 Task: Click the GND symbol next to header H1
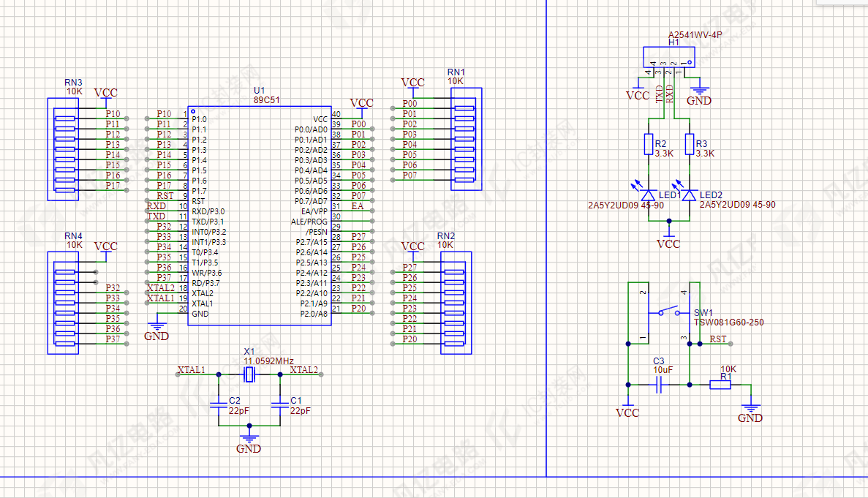pyautogui.click(x=700, y=94)
